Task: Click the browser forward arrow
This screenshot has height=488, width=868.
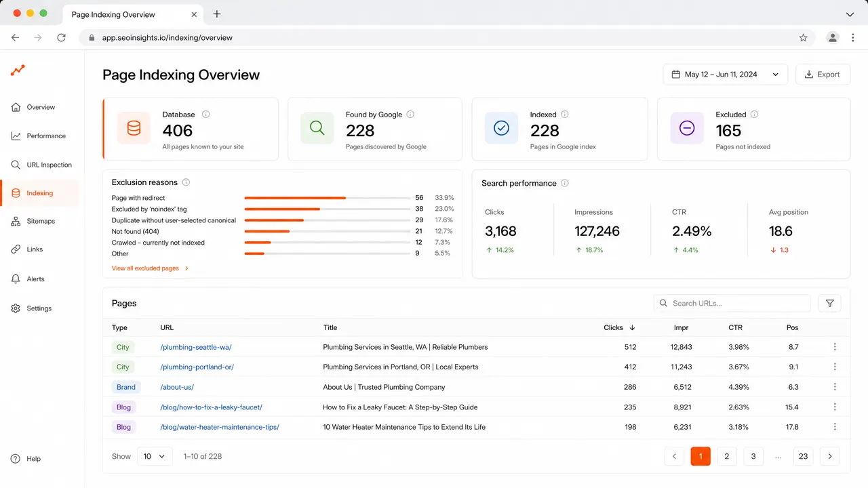Action: 38,38
